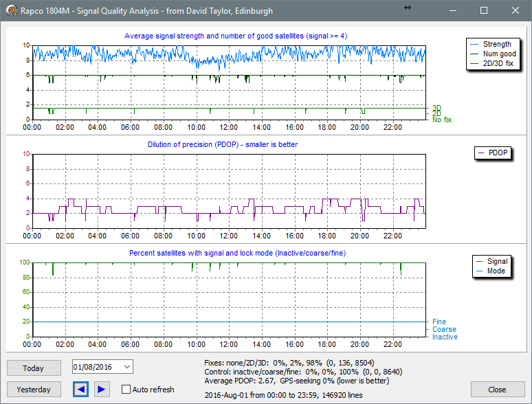Image resolution: width=532 pixels, height=404 pixels.
Task: Click the application icon in title bar
Action: click(12, 10)
